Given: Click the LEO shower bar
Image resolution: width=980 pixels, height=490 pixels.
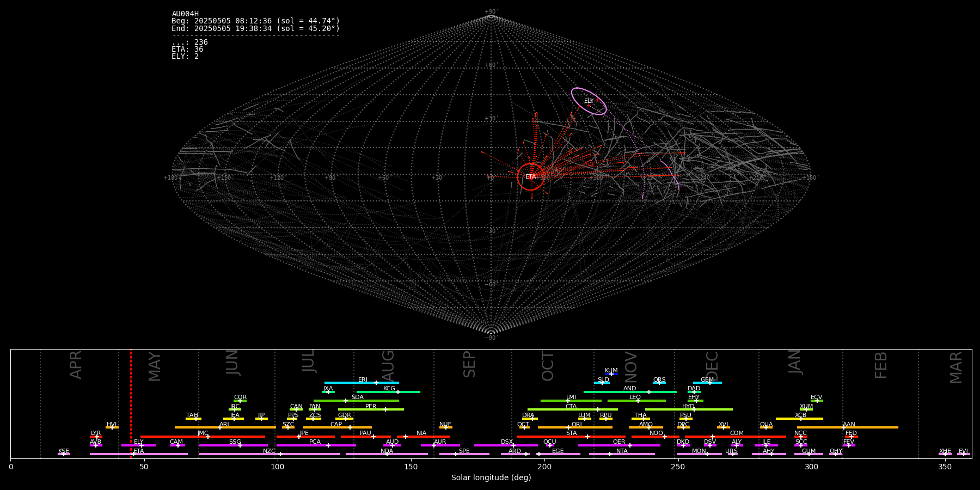Looking at the screenshot, I should [636, 401].
